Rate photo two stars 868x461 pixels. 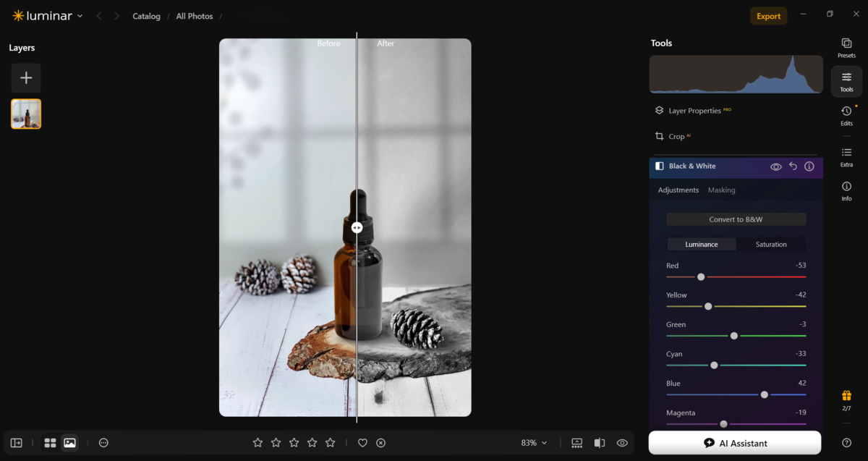pyautogui.click(x=276, y=442)
